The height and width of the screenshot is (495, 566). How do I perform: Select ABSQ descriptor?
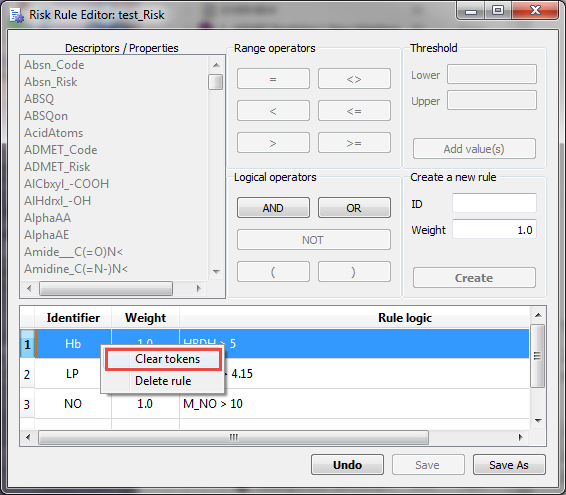click(39, 99)
